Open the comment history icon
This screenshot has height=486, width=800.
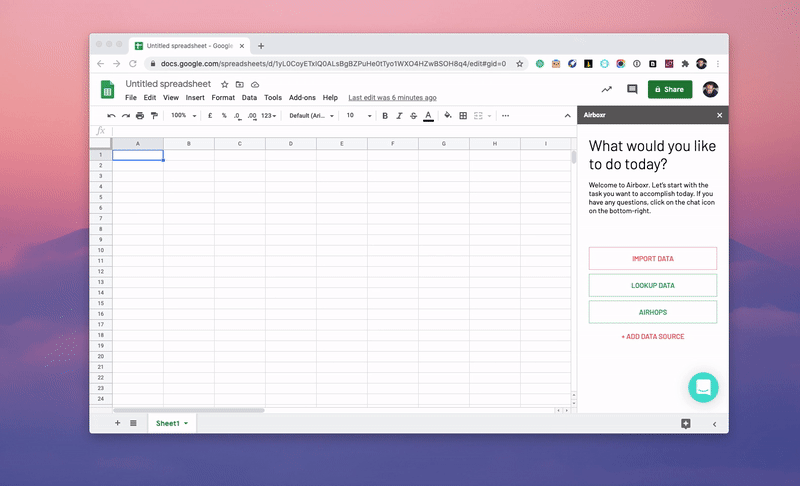click(632, 89)
